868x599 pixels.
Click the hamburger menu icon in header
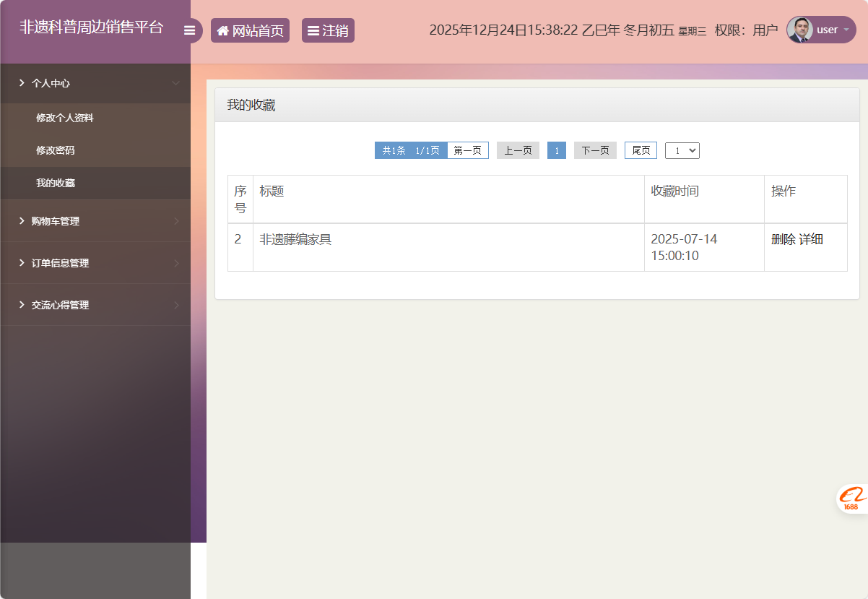[189, 30]
